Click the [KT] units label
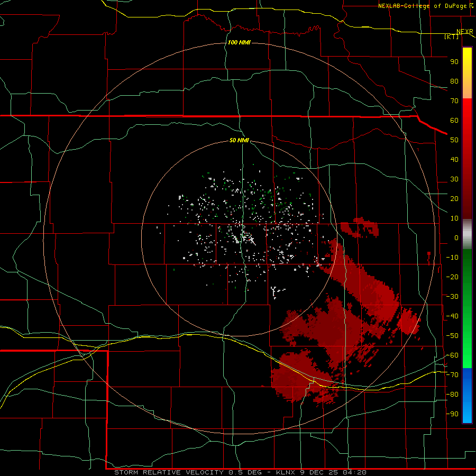 452,36
